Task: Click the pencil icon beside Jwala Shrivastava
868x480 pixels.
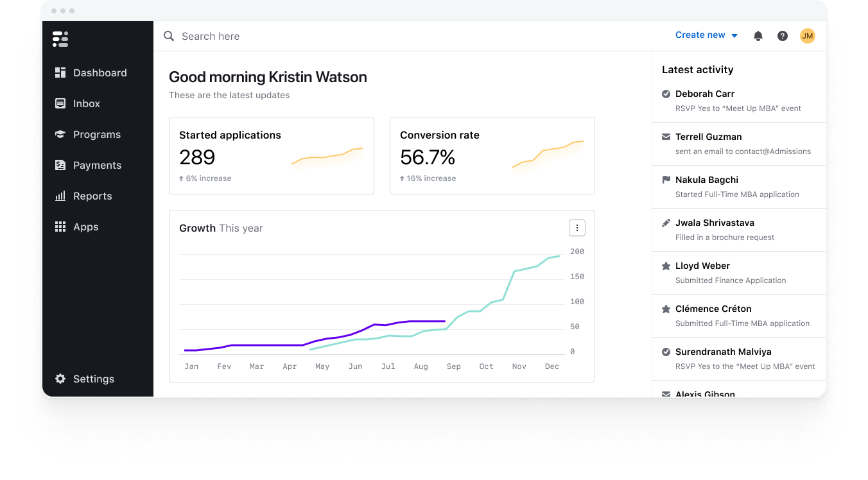Action: [x=666, y=223]
